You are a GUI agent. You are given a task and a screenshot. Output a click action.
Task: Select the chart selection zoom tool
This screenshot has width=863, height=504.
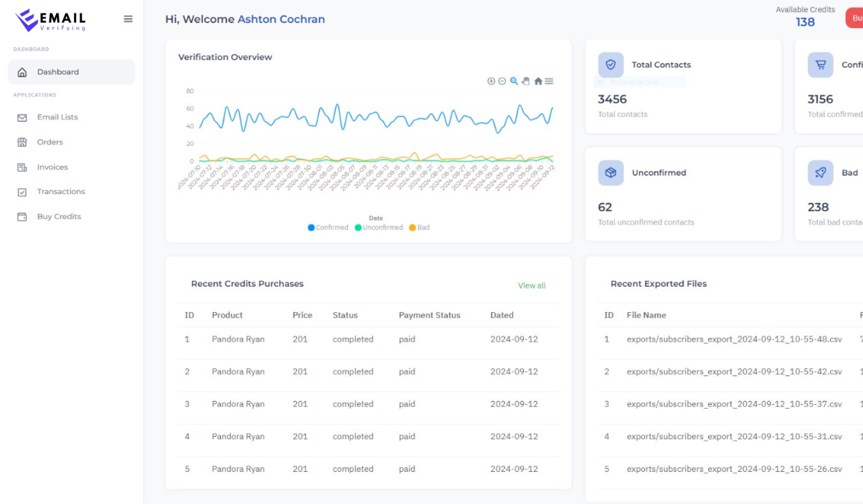click(x=514, y=81)
